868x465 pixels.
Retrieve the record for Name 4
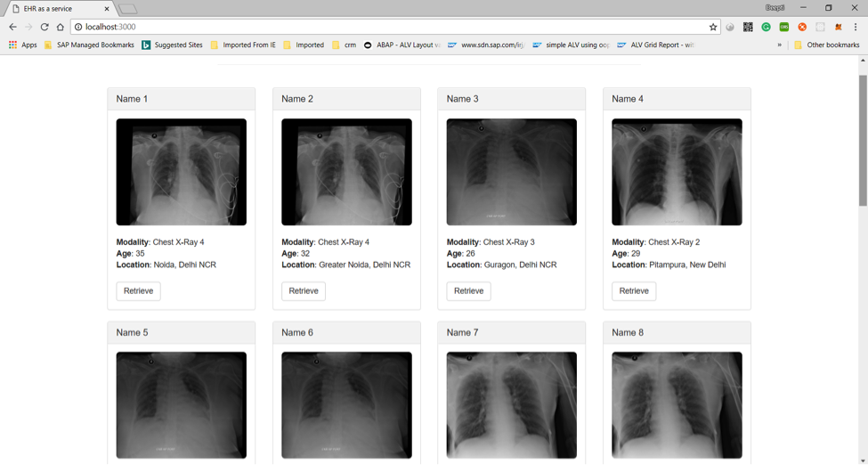tap(634, 291)
